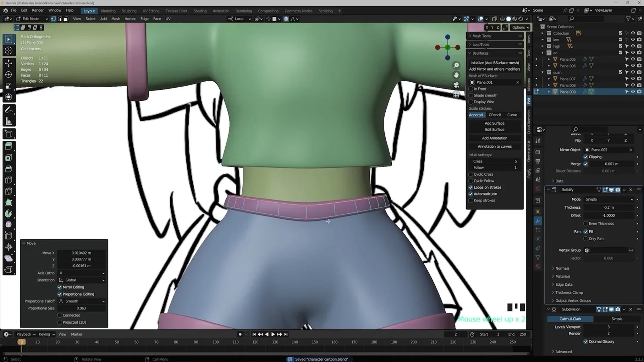Toggle the Automatic join checkbox
The image size is (644, 362).
click(x=471, y=194)
